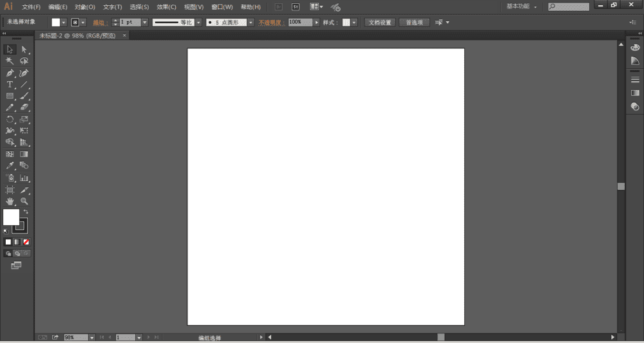644x343 pixels.
Task: Select the Hand tool
Action: pyautogui.click(x=10, y=201)
